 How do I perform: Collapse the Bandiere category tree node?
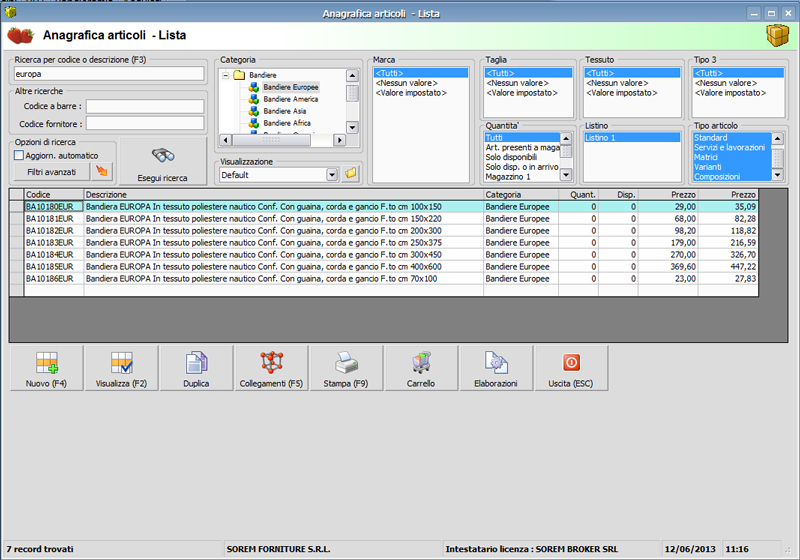click(x=226, y=74)
